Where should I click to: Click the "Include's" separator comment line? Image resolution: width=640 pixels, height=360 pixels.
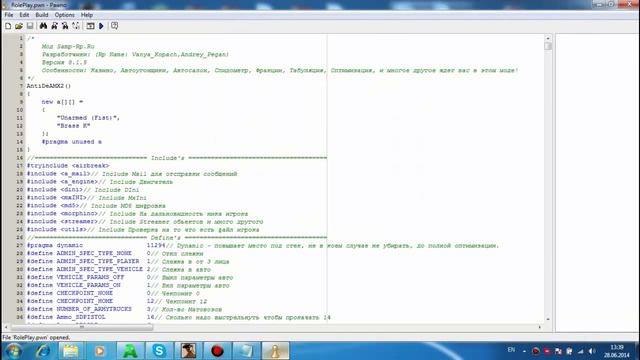pos(177,158)
